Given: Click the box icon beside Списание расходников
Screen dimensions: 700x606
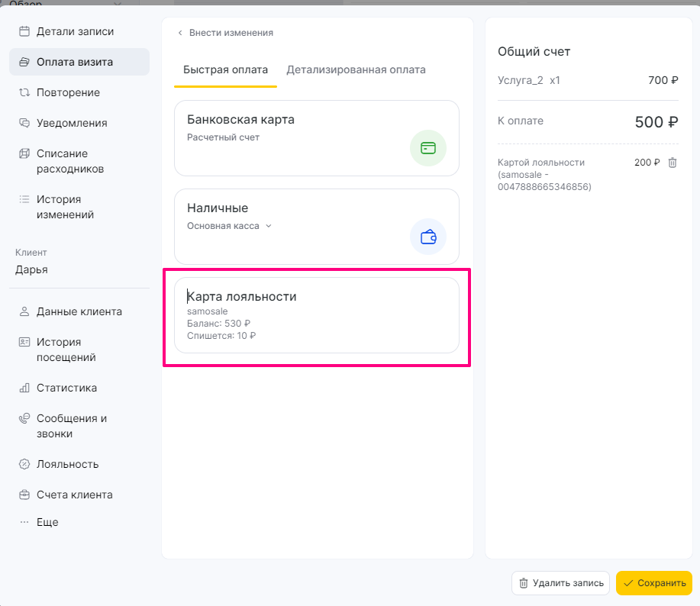Looking at the screenshot, I should (x=24, y=153).
